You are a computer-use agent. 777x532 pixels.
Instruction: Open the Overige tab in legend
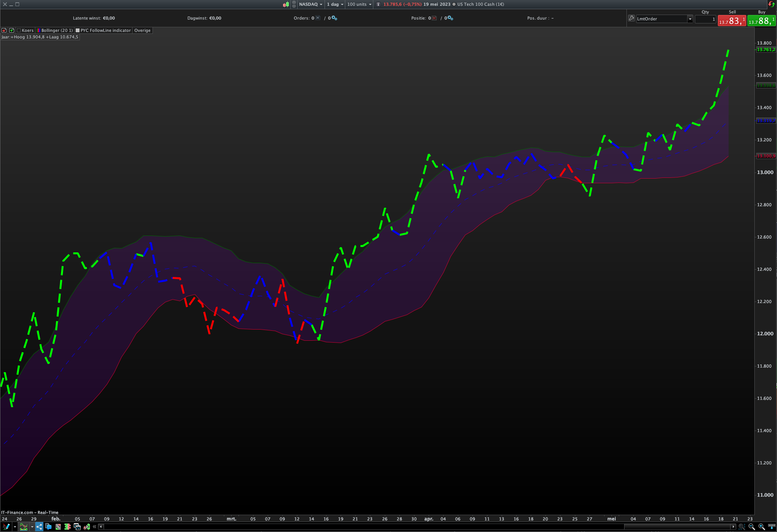(142, 30)
